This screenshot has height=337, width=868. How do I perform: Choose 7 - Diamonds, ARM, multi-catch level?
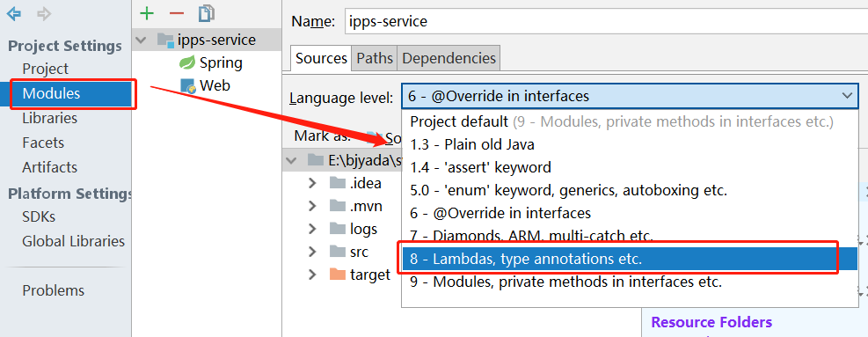pos(630,235)
